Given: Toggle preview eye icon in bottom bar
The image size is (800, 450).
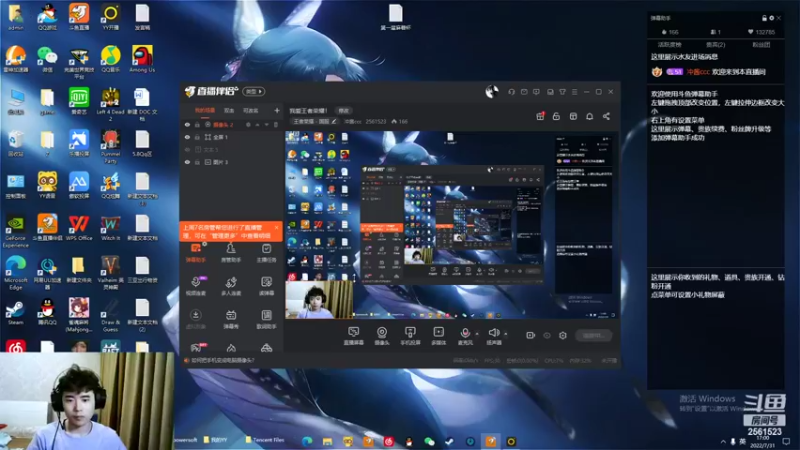Looking at the screenshot, I should point(547,335).
